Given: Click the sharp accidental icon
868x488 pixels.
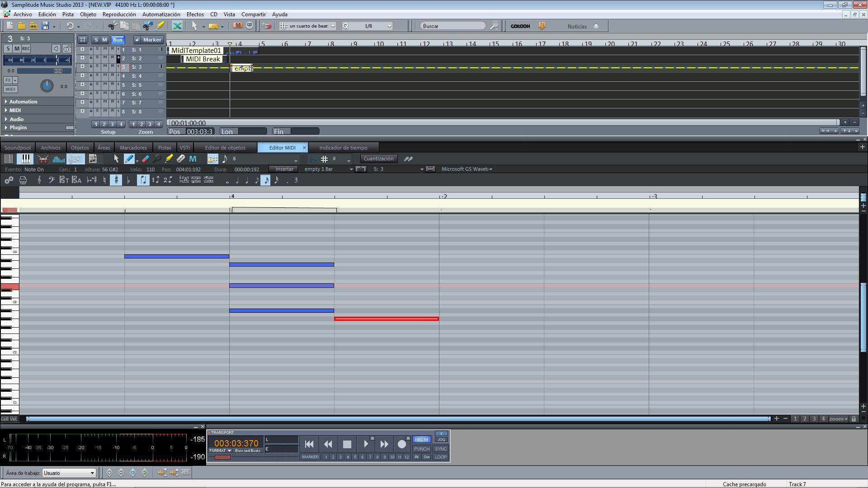Looking at the screenshot, I should coord(116,180).
